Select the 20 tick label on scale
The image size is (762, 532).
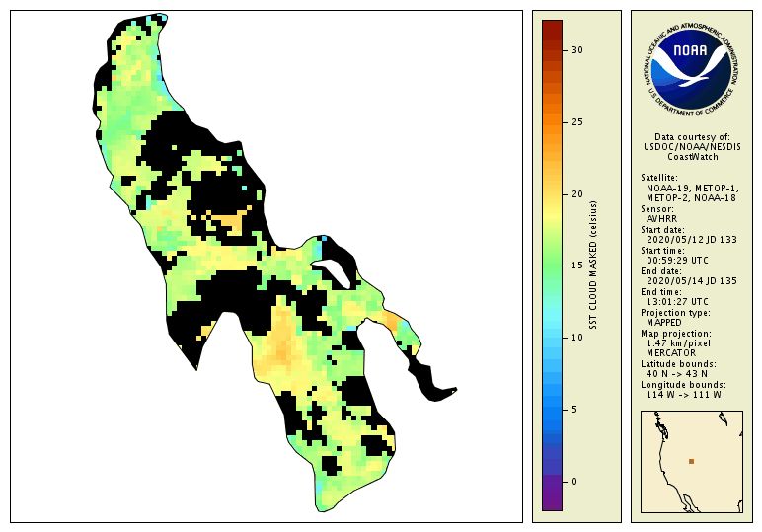tap(576, 193)
